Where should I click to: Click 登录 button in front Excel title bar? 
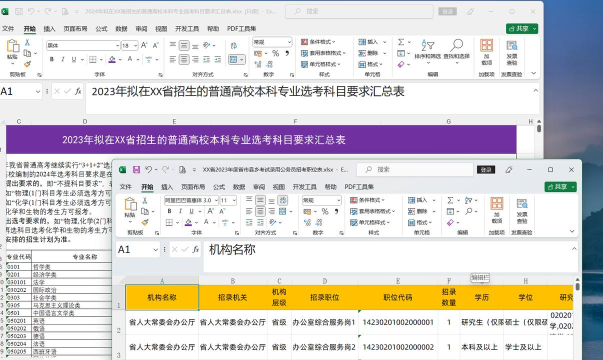(486, 170)
